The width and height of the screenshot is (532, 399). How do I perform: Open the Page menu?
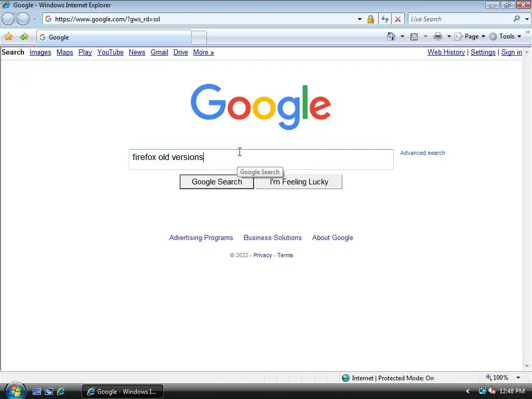pos(470,36)
